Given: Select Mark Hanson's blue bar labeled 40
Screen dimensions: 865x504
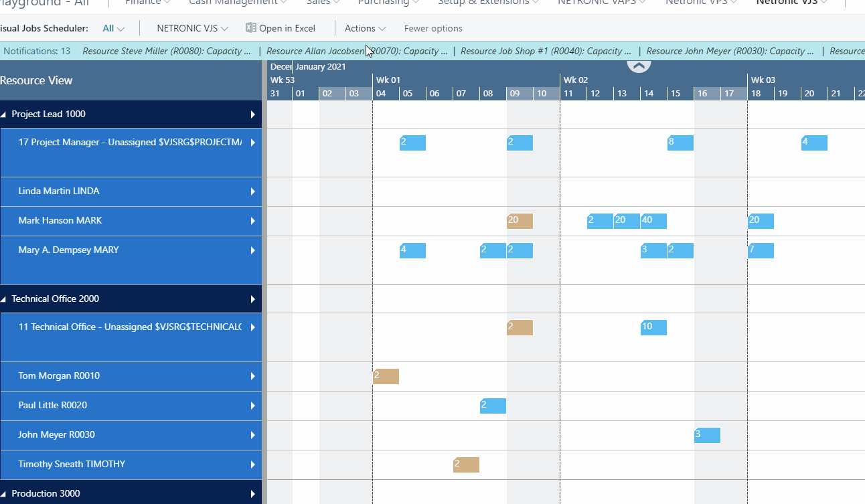Looking at the screenshot, I should click(653, 221).
